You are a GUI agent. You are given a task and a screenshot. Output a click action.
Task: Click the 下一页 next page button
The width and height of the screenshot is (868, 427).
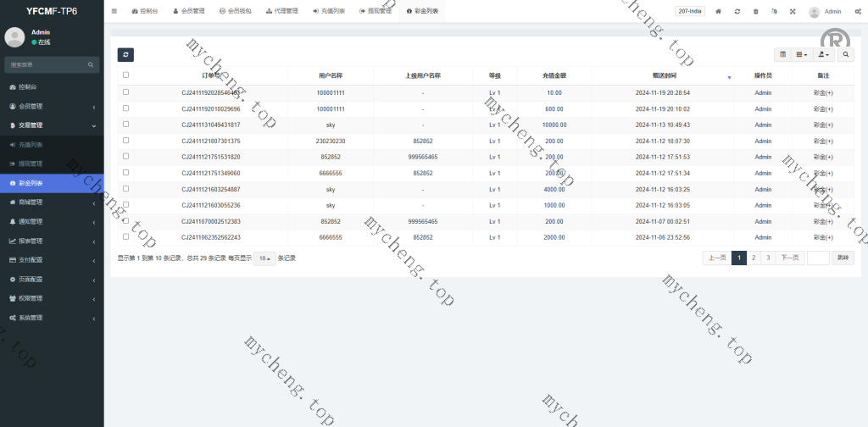(x=789, y=258)
